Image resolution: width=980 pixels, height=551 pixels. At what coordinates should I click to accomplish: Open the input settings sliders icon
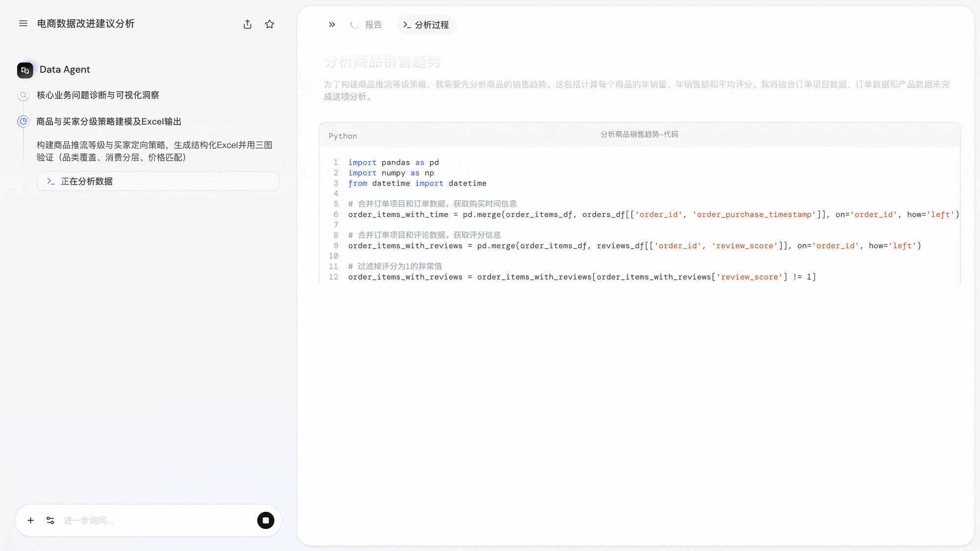(50, 520)
